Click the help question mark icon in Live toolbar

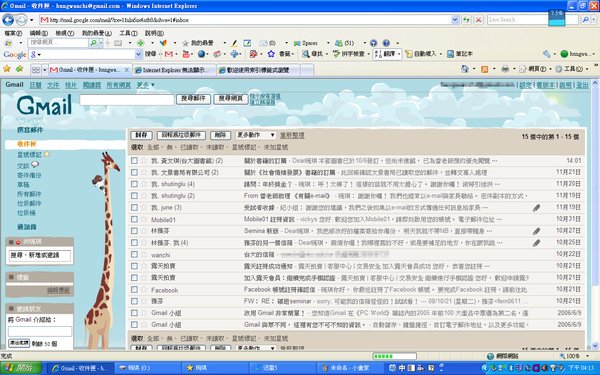click(x=386, y=43)
